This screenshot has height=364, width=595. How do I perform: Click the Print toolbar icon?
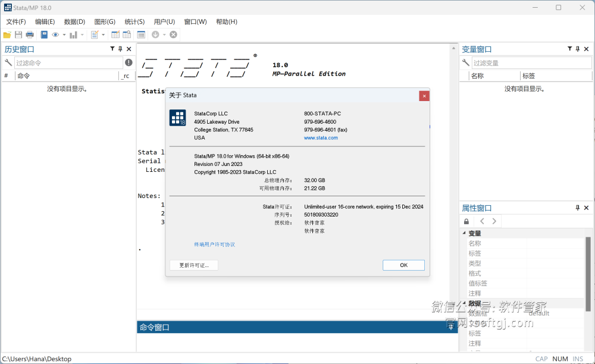30,35
